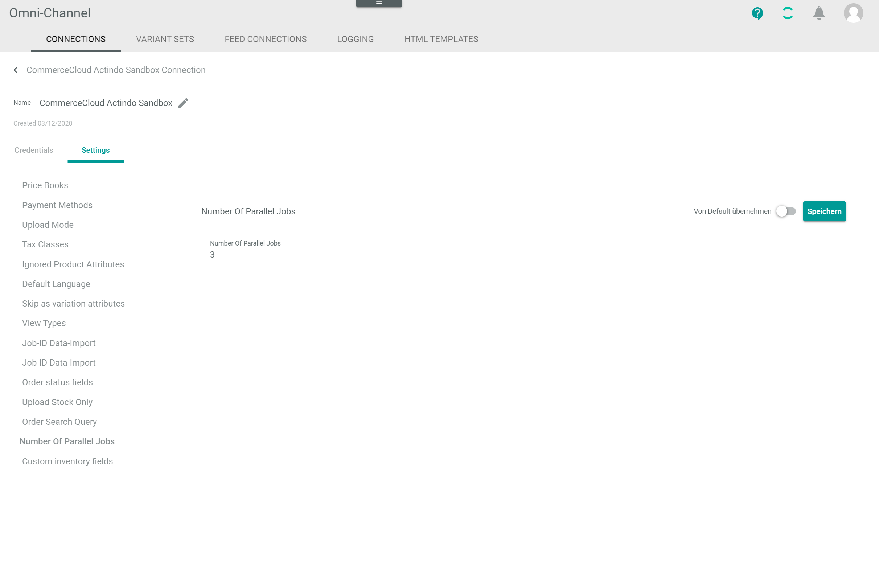
Task: Go back using the left chevron
Action: click(x=16, y=70)
